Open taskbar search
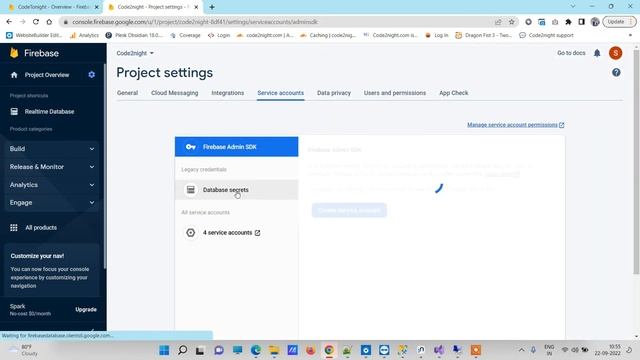Screen dimensions: 640x360 pyautogui.click(x=182, y=350)
